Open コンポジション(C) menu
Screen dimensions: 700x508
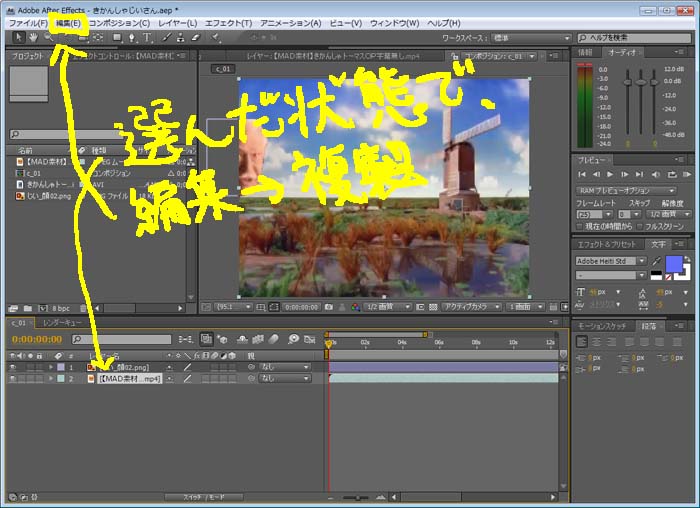click(x=119, y=23)
